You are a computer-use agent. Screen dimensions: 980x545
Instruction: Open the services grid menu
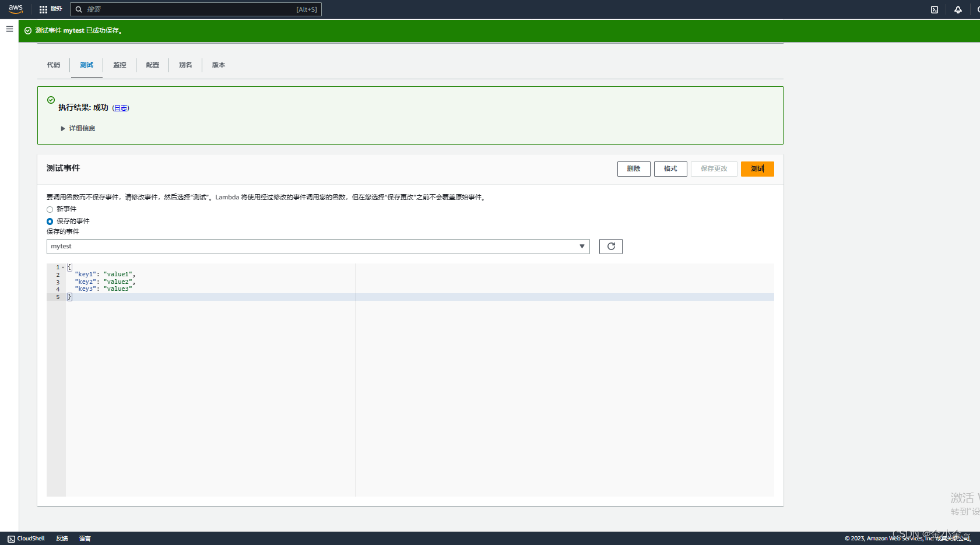tap(43, 9)
